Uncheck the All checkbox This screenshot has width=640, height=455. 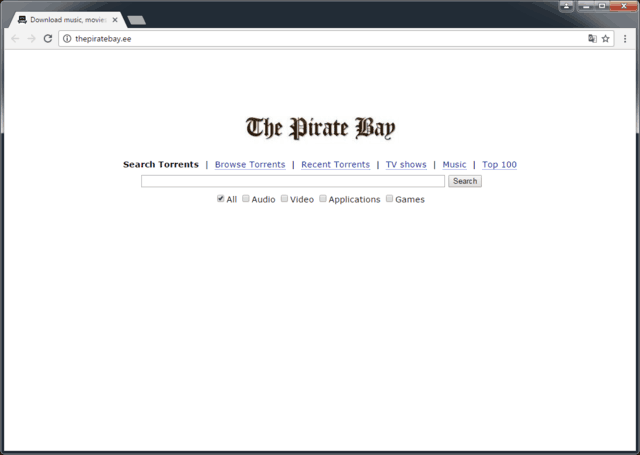[x=220, y=199]
